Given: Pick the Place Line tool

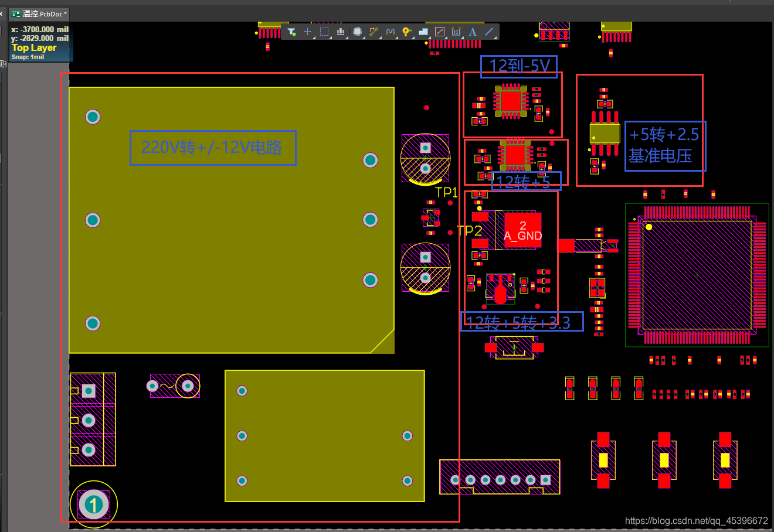Looking at the screenshot, I should coord(489,32).
